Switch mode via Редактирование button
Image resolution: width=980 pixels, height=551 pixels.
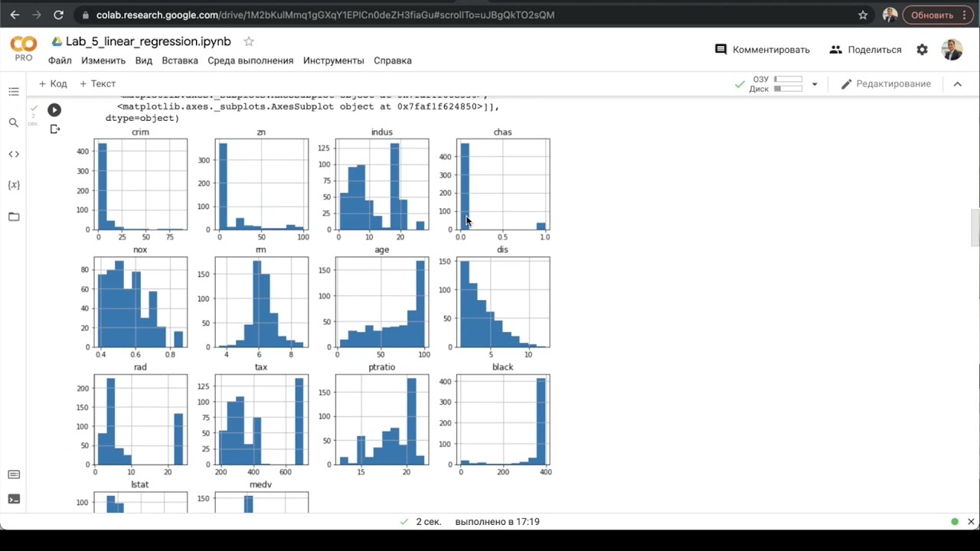click(886, 83)
